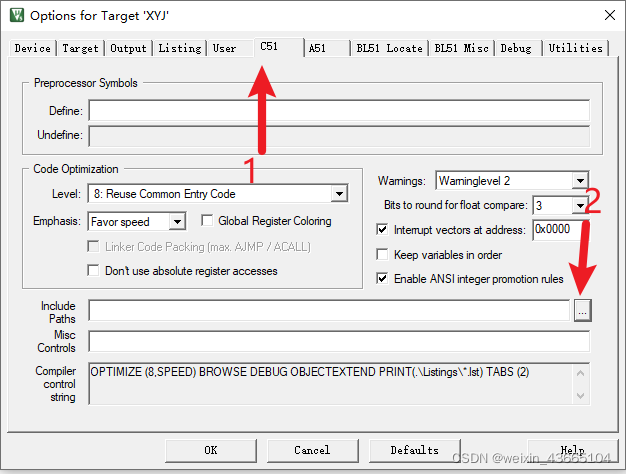
Task: Open the Warnings level dropdown
Action: pos(580,181)
